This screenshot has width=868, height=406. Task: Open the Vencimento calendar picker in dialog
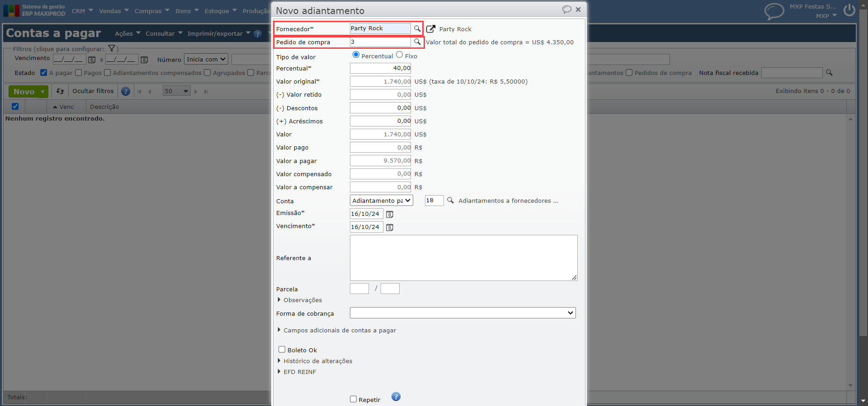390,227
